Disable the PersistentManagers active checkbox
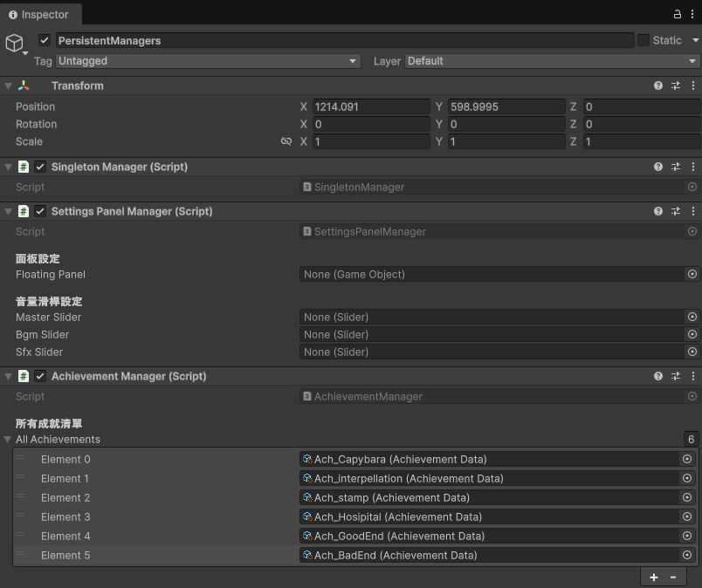 click(45, 40)
